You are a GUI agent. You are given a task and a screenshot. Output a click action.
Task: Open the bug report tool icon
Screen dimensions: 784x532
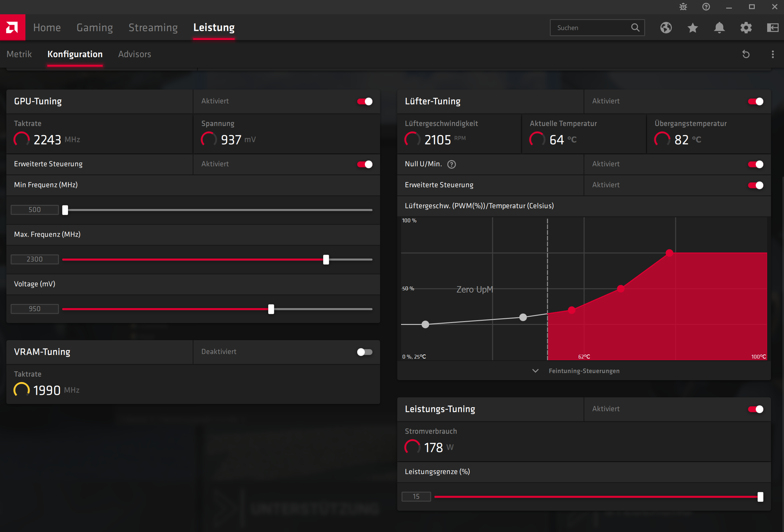click(x=683, y=7)
